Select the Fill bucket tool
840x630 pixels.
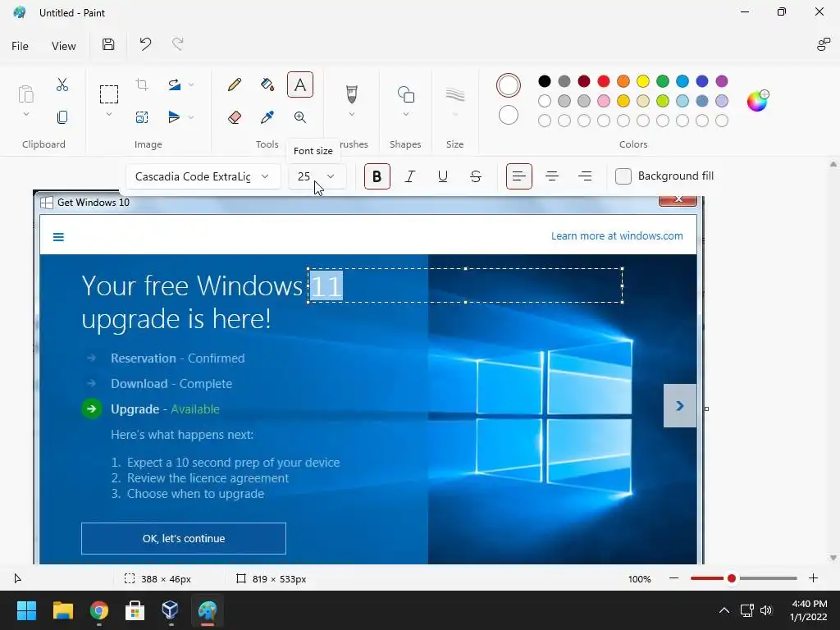267,84
